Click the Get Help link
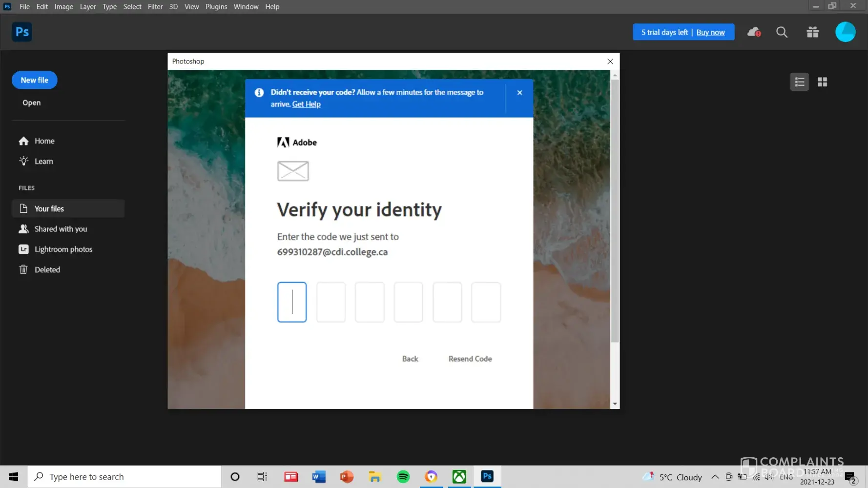The height and width of the screenshot is (488, 868). tap(306, 104)
